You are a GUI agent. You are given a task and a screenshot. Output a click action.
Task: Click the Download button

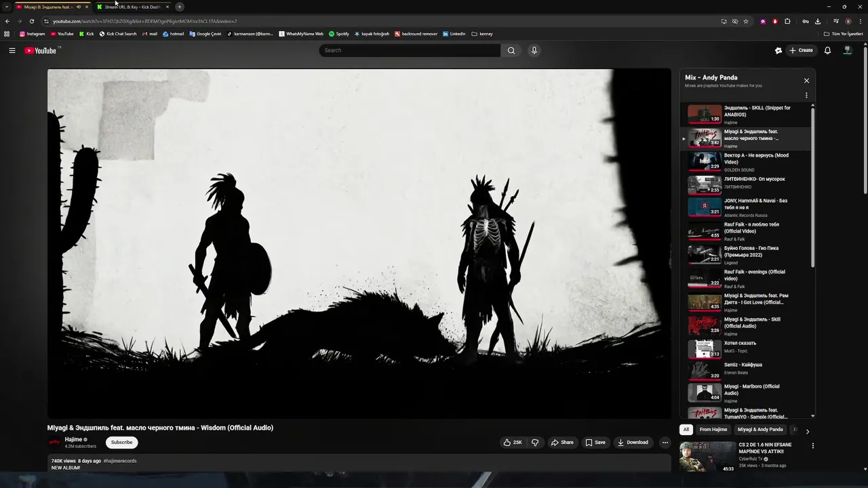click(633, 443)
